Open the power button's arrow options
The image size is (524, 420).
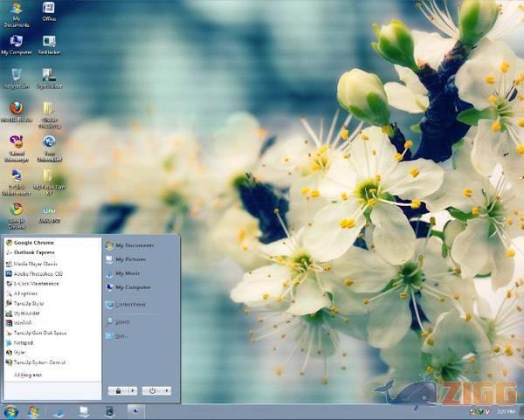(x=166, y=390)
